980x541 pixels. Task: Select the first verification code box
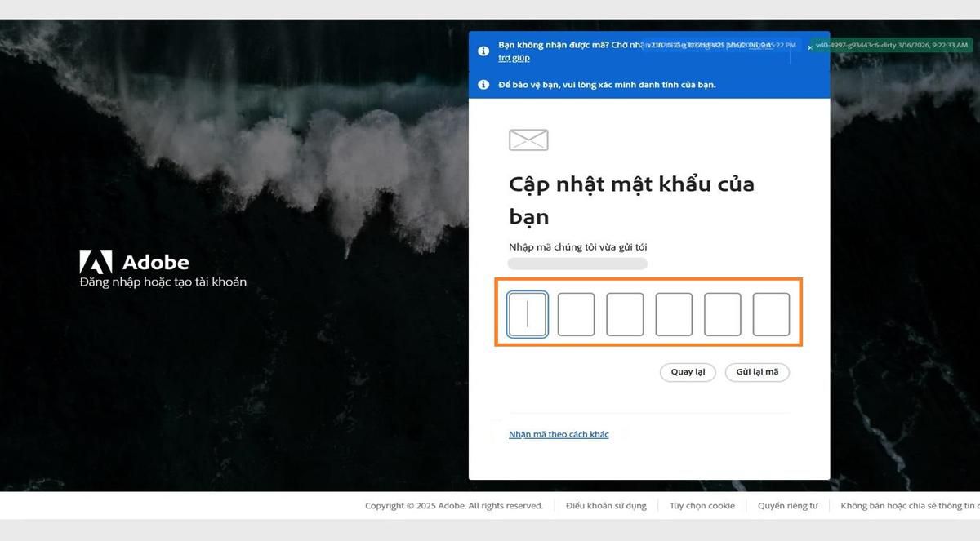(x=527, y=313)
